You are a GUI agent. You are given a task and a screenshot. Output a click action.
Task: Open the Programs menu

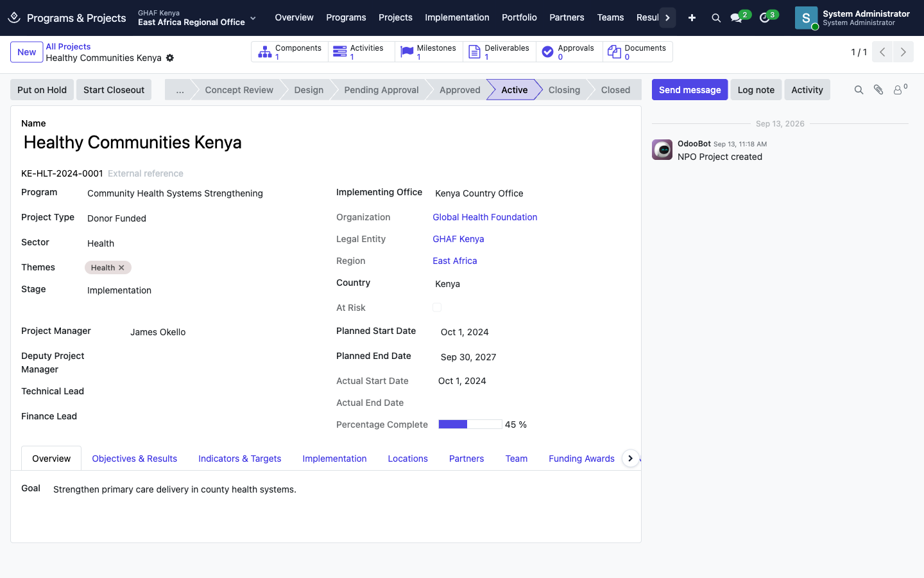[x=346, y=18]
